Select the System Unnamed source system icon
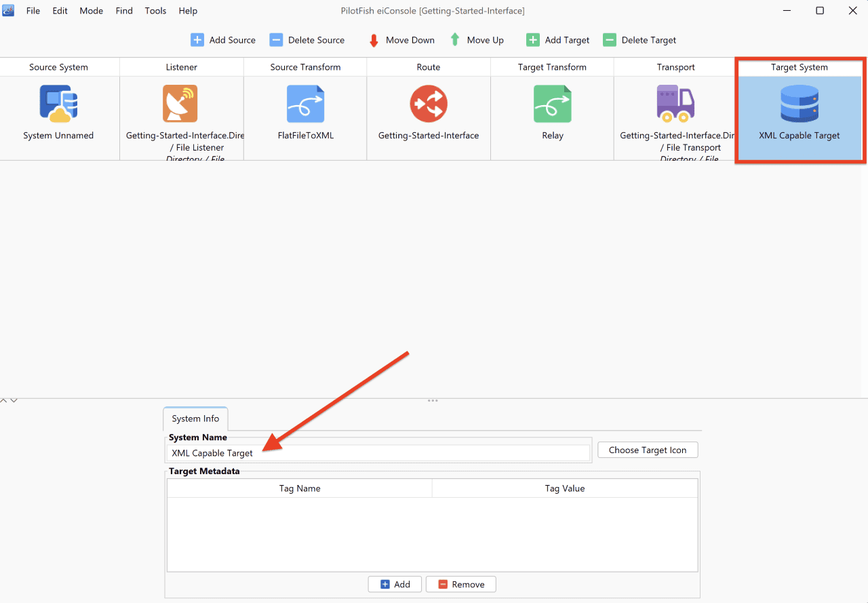 pos(58,104)
